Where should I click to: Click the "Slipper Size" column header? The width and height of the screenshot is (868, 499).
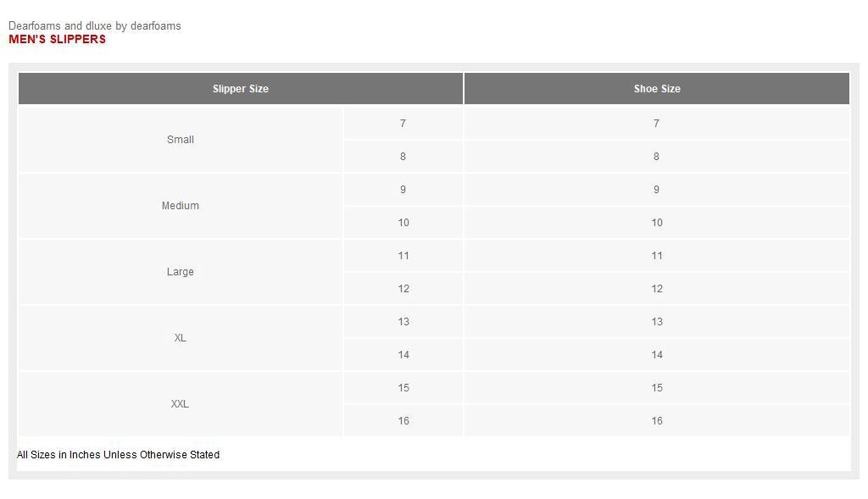(x=241, y=89)
